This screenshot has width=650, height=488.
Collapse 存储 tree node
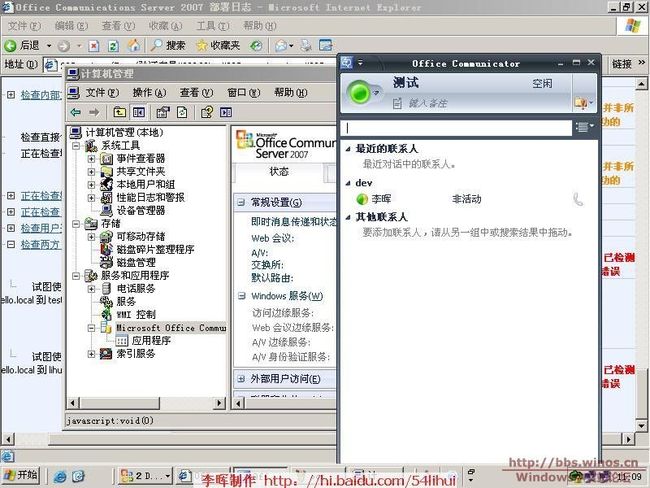(x=76, y=224)
